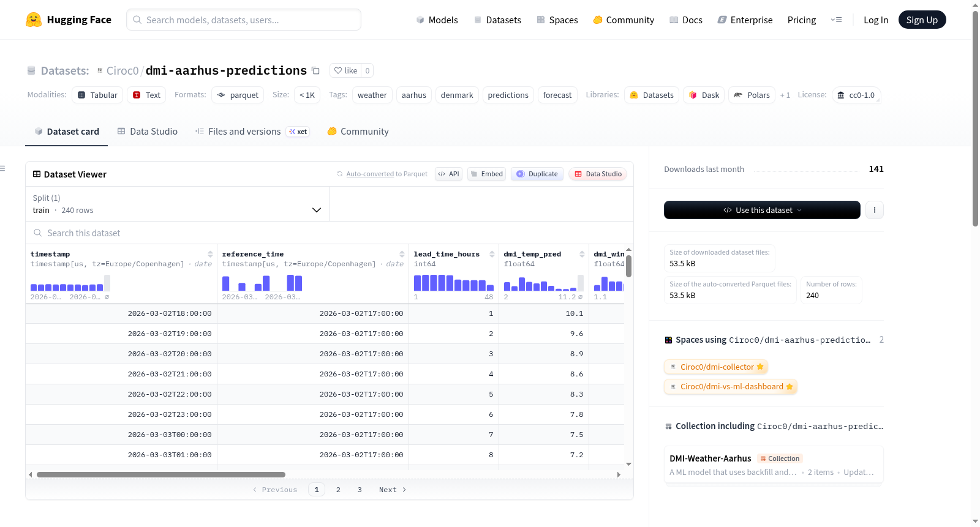980x527 pixels.
Task: Open the Spaces menu
Action: pos(557,20)
